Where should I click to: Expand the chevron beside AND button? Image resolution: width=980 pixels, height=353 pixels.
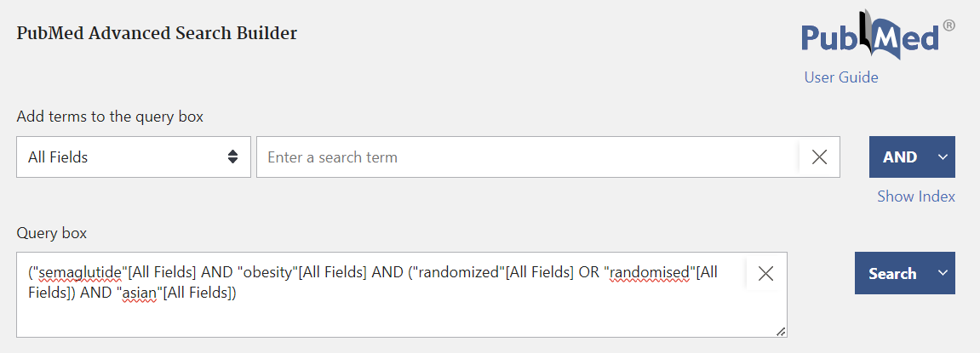[943, 157]
